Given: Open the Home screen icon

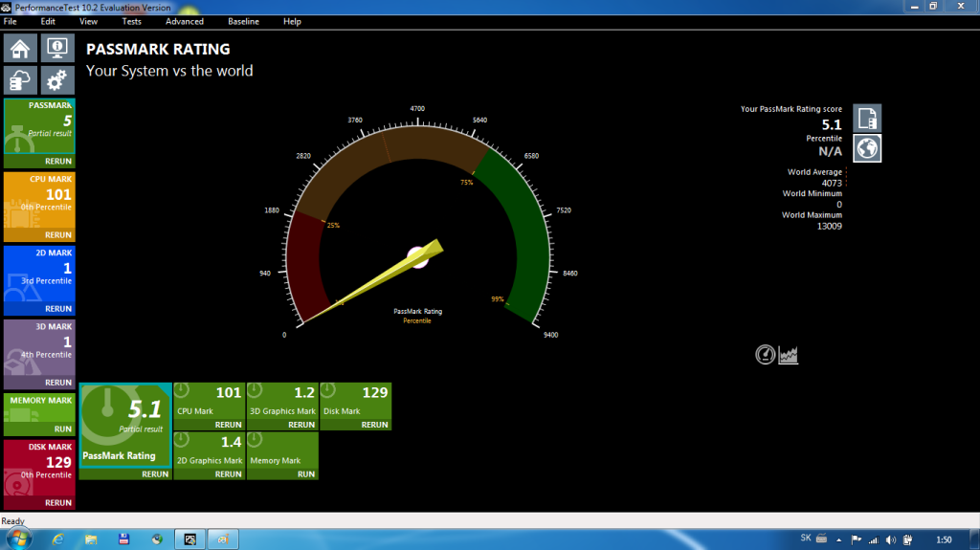Looking at the screenshot, I should [20, 48].
